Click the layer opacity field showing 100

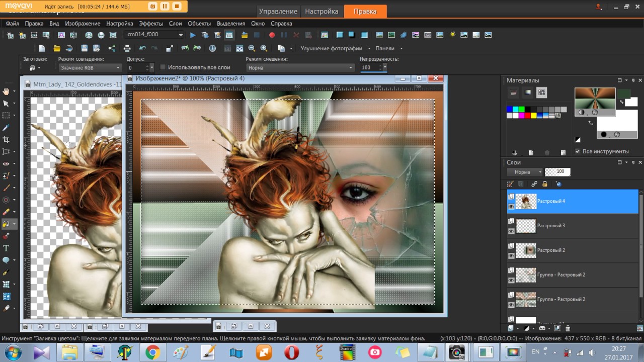coord(557,172)
